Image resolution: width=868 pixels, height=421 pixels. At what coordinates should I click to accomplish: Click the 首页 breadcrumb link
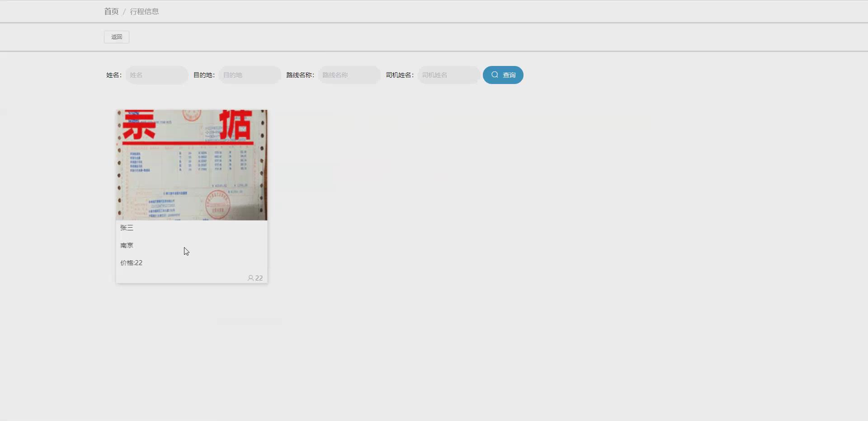(x=111, y=11)
